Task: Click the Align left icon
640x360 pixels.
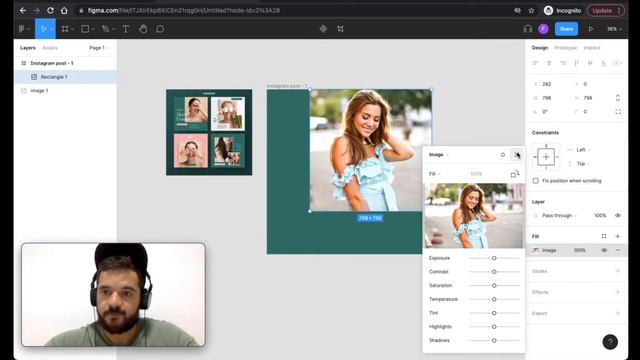Action: pos(535,63)
